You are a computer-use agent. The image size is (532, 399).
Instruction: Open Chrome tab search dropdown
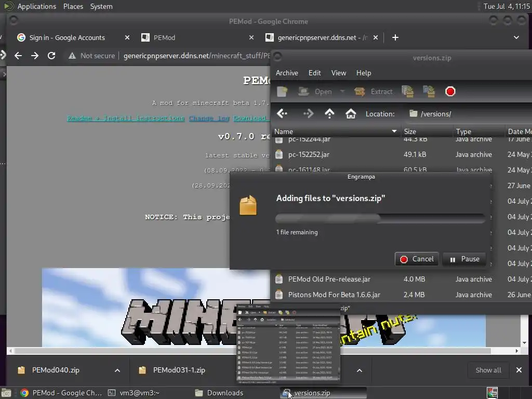pyautogui.click(x=516, y=37)
